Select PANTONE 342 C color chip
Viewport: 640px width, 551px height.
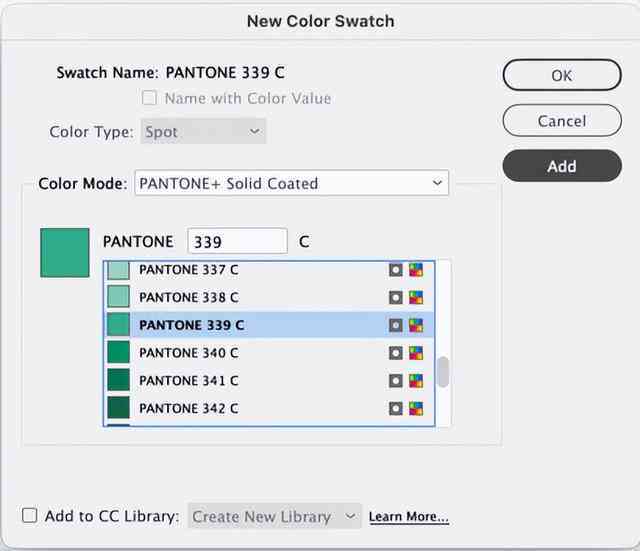coord(118,407)
